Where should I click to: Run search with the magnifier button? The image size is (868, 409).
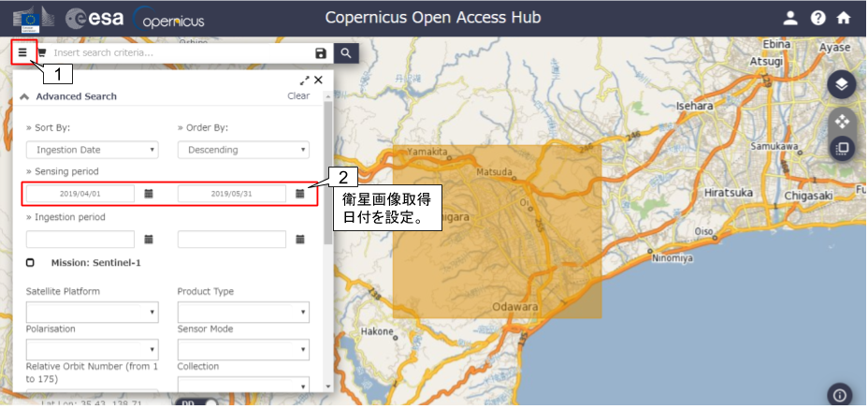click(x=346, y=53)
